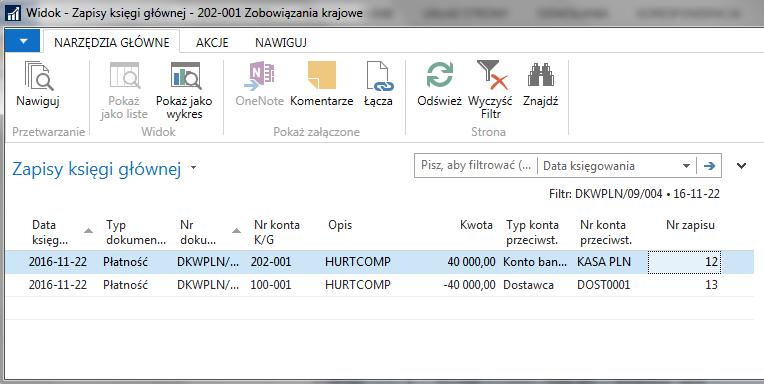Switch to AKCJE tab
Viewport: 764px width, 384px height.
[x=212, y=42]
